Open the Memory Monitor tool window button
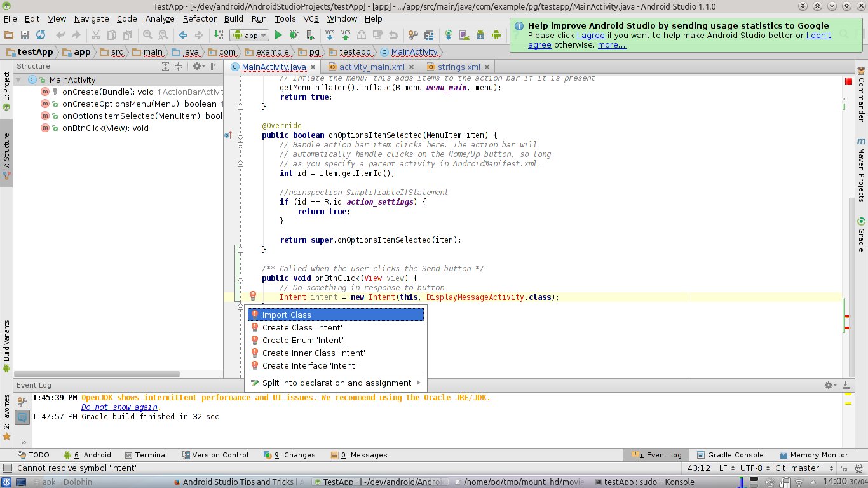The image size is (868, 488). tap(813, 455)
